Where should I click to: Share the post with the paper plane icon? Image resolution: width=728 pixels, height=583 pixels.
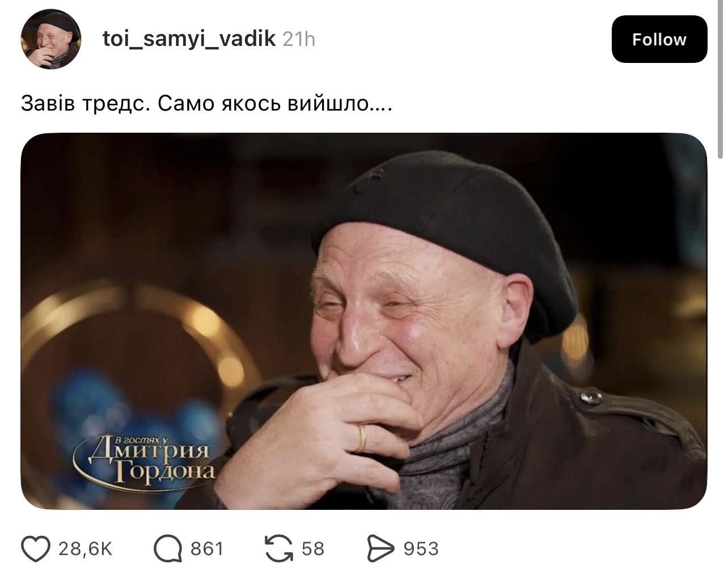(380, 549)
